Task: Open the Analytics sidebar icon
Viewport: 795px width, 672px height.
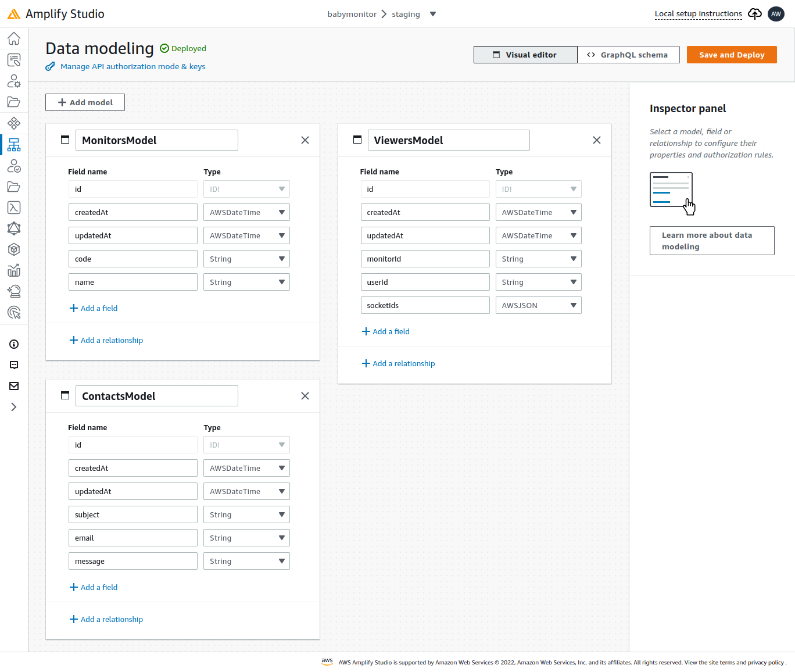Action: click(x=14, y=270)
